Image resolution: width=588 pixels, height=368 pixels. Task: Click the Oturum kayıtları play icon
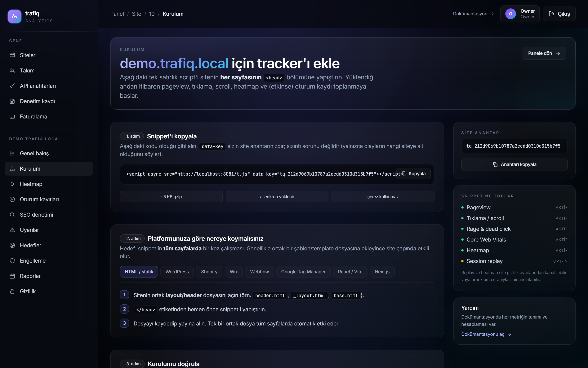coord(12,199)
